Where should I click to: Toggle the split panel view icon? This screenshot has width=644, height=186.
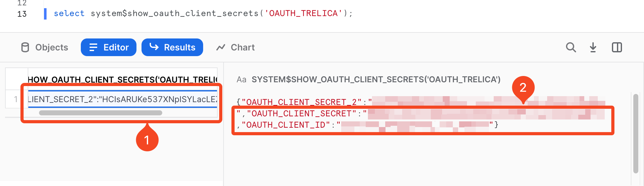pyautogui.click(x=617, y=47)
